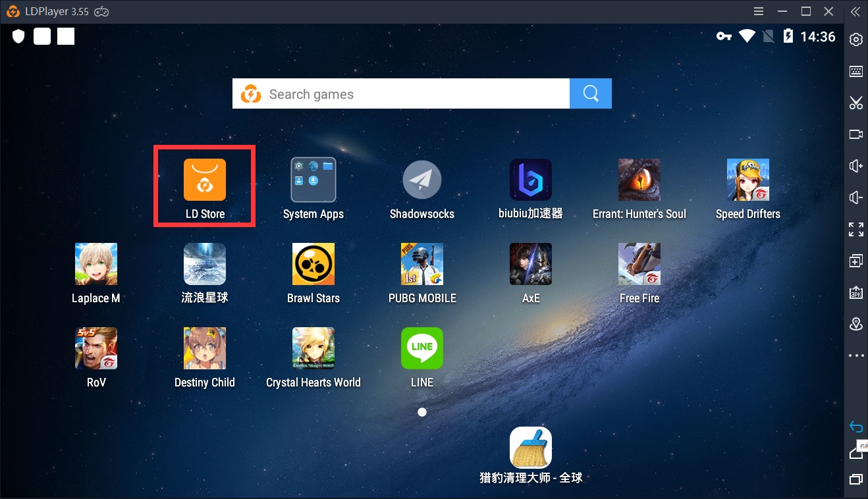Screen dimensions: 868x499
Task: Launch the 流浪星球 game
Action: pos(205,264)
